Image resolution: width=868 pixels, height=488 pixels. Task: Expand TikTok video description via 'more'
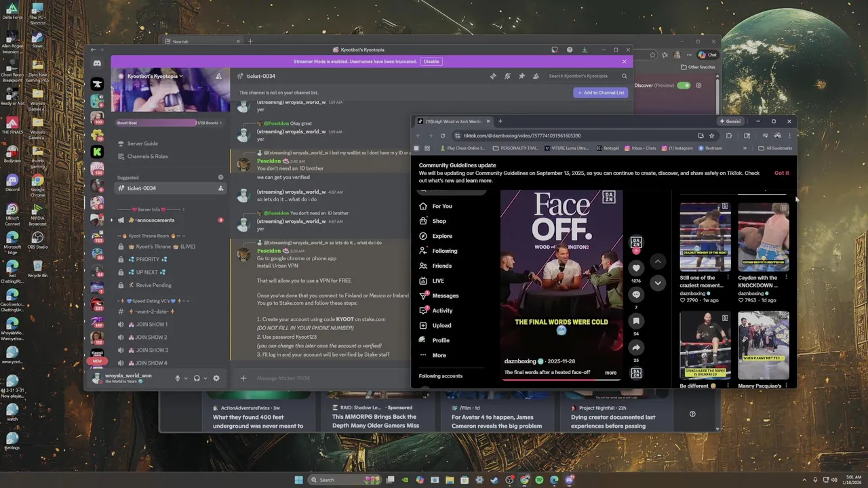click(x=610, y=372)
